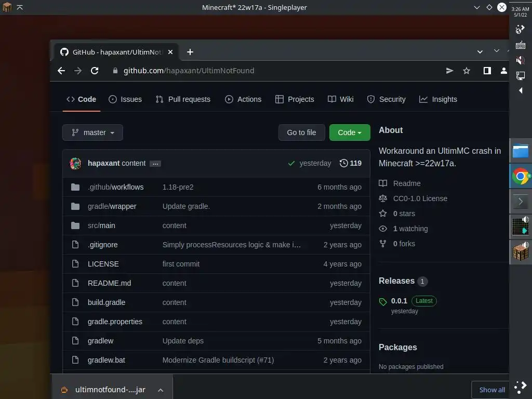Open the CC0-1.0 License link

413,198
